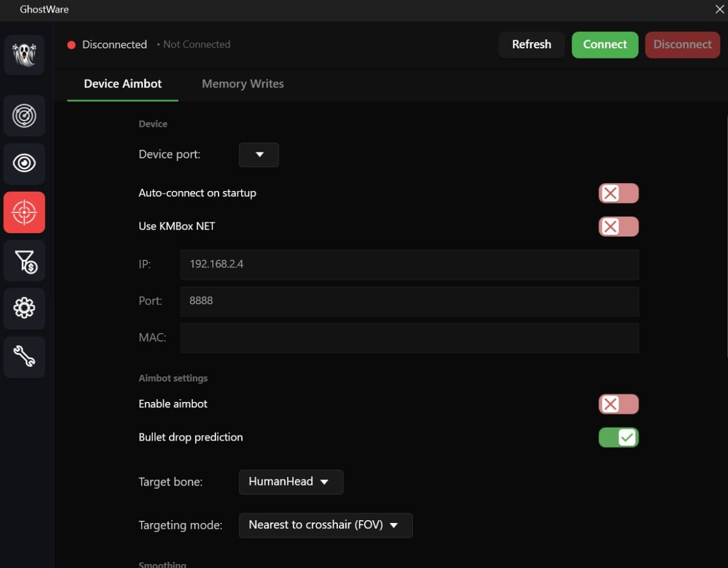Select the red crosshair aimbot sidebar icon
This screenshot has height=568, width=728.
(24, 212)
